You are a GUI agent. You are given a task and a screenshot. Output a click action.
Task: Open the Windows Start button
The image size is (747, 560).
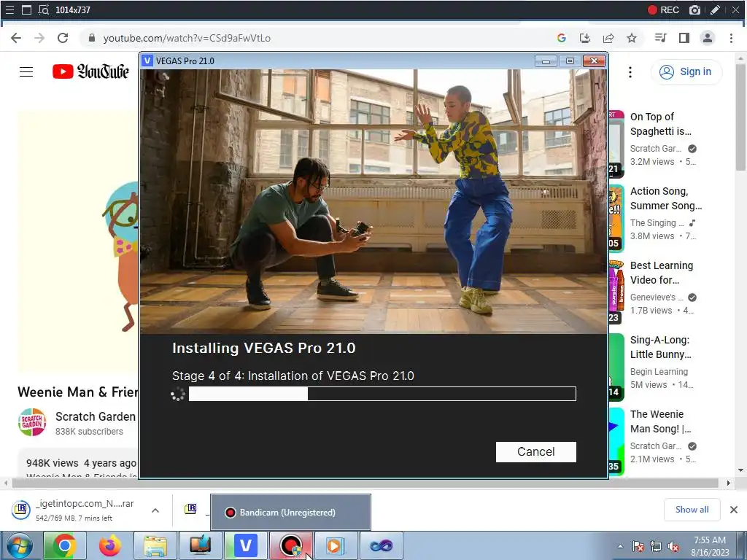tap(20, 545)
